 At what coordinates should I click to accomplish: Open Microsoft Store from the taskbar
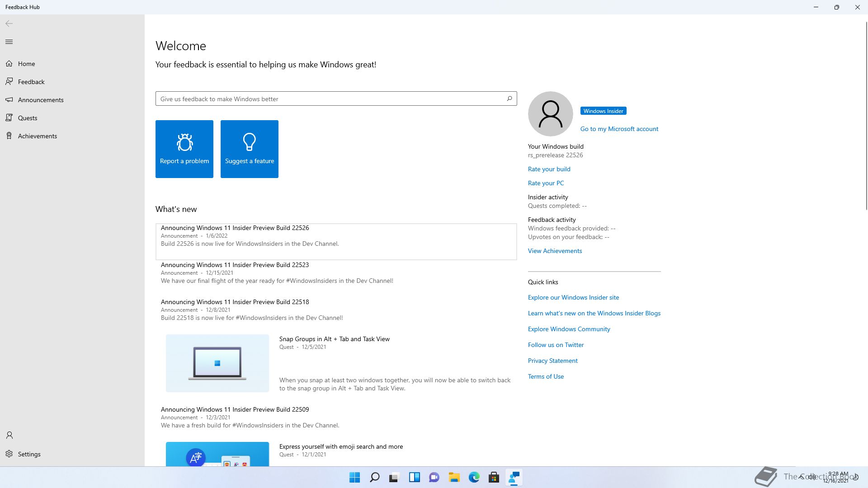(494, 477)
